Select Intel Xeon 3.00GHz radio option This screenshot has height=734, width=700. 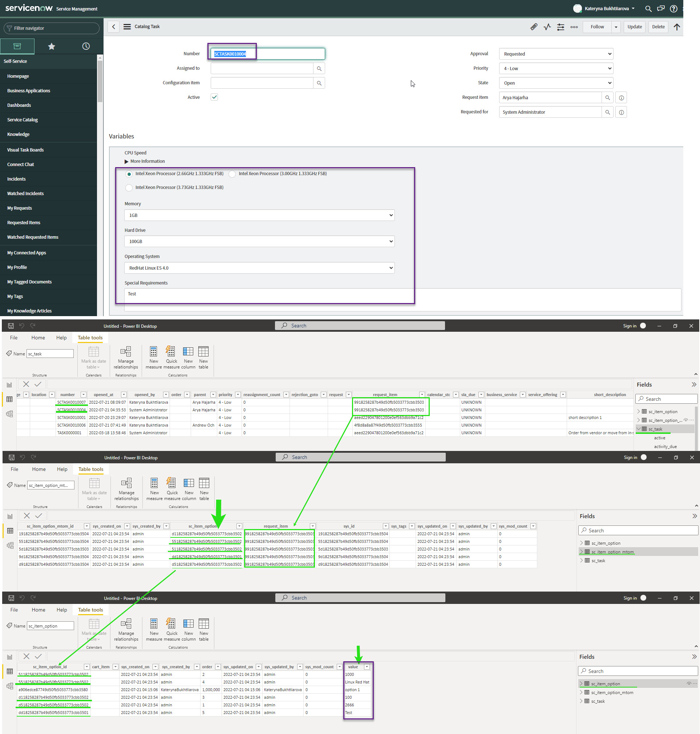tap(232, 174)
